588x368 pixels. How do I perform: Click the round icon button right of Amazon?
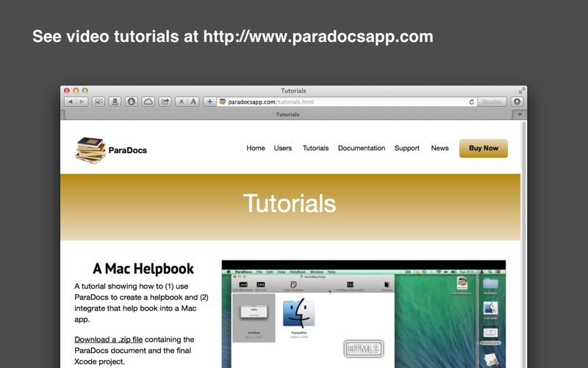pos(132,102)
